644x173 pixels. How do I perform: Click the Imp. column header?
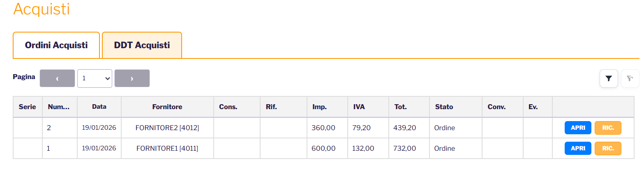(x=319, y=107)
